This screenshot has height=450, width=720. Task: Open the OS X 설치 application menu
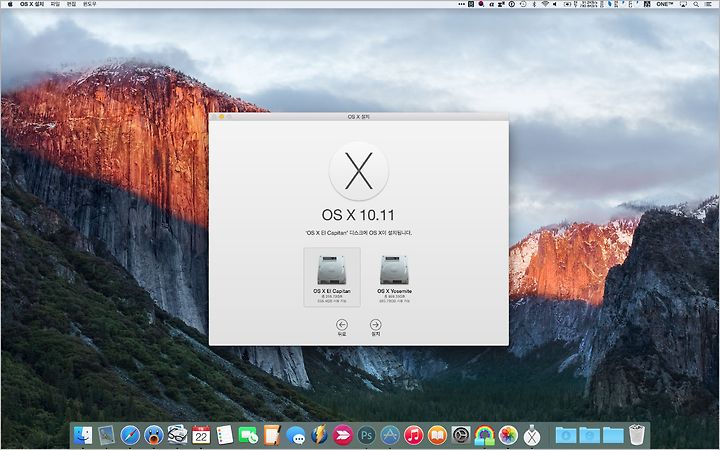[x=32, y=4]
